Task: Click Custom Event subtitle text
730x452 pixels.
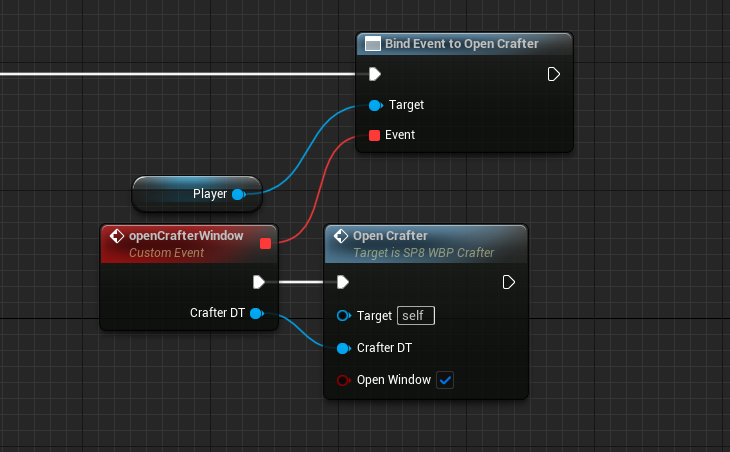Action: [166, 253]
